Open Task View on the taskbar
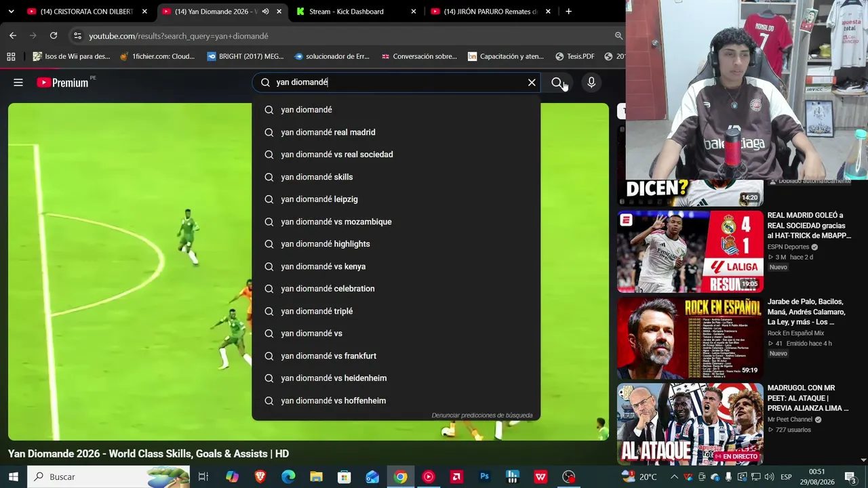The width and height of the screenshot is (868, 488). point(203,476)
